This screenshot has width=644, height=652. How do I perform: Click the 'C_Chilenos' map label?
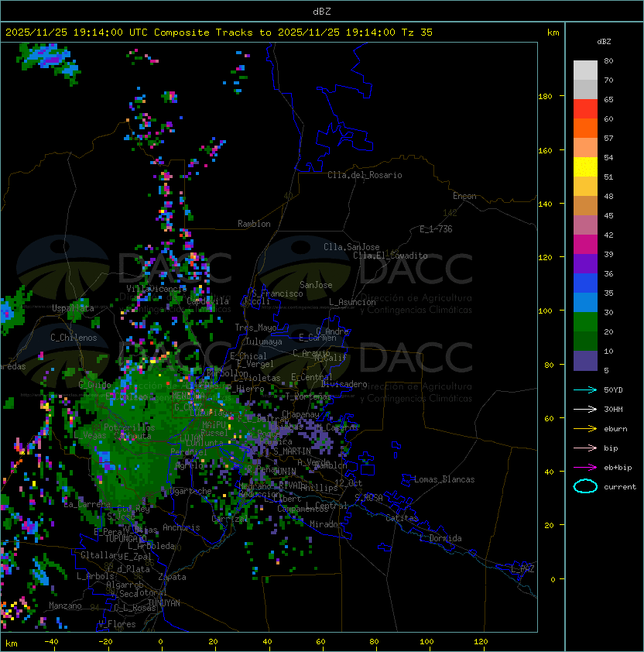(x=74, y=338)
